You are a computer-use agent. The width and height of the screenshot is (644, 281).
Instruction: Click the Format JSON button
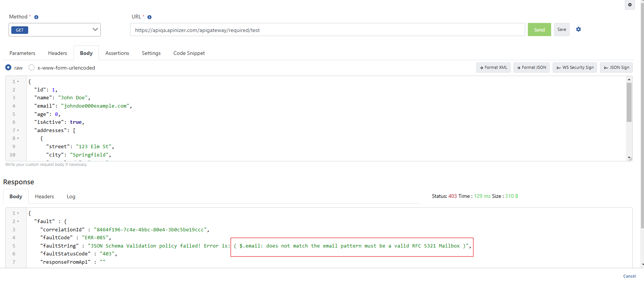pos(531,68)
